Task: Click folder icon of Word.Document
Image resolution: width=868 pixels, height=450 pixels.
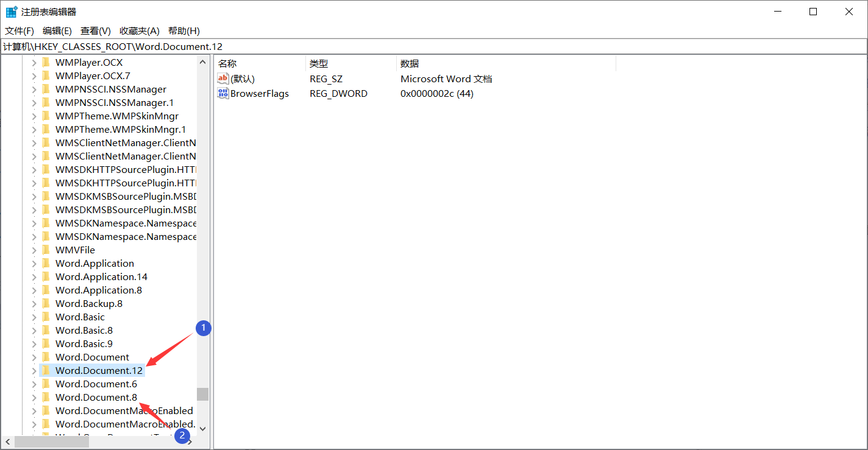Action: pos(46,357)
